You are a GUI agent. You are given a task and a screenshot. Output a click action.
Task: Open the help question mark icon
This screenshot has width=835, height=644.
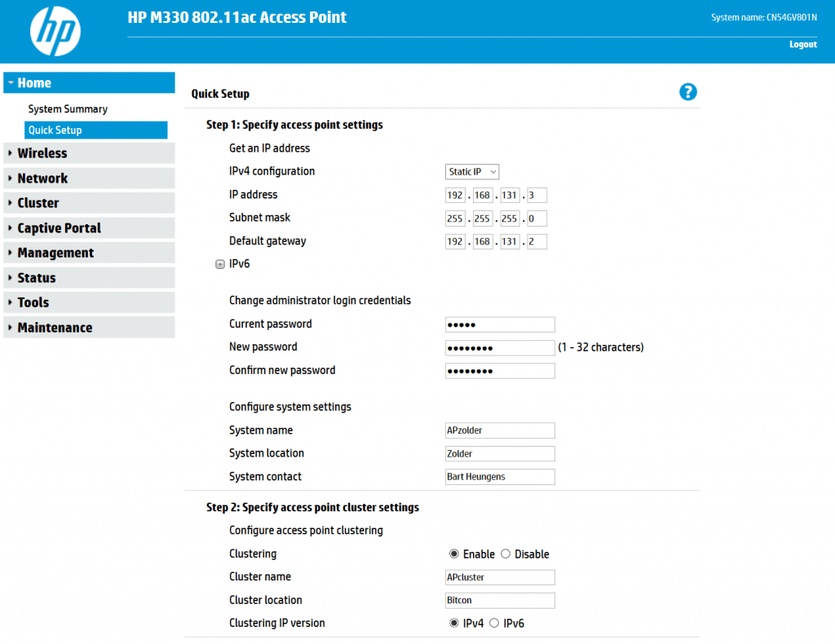(x=687, y=92)
